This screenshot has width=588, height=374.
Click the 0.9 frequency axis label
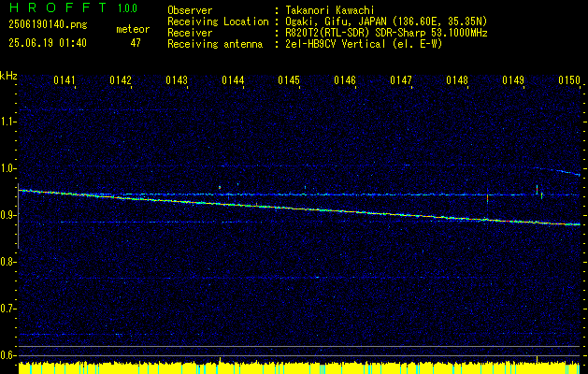pos(7,215)
